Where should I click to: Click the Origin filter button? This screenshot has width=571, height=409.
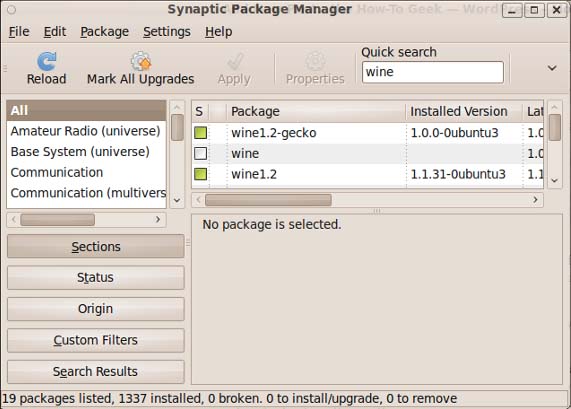point(96,309)
